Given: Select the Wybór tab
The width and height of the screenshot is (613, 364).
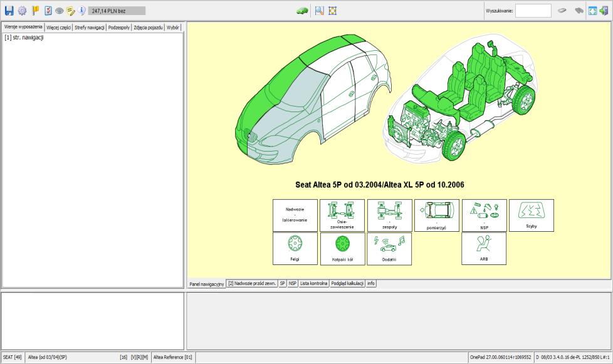Looking at the screenshot, I should pyautogui.click(x=173, y=28).
